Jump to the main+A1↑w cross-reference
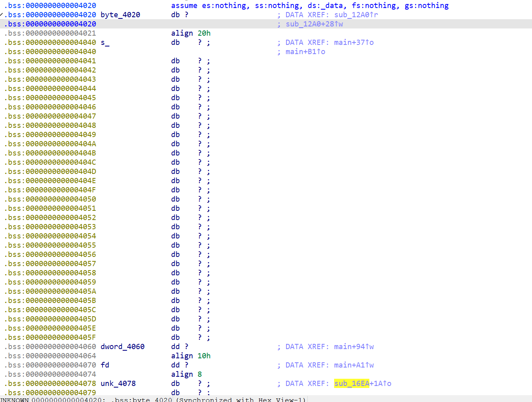 pos(354,365)
